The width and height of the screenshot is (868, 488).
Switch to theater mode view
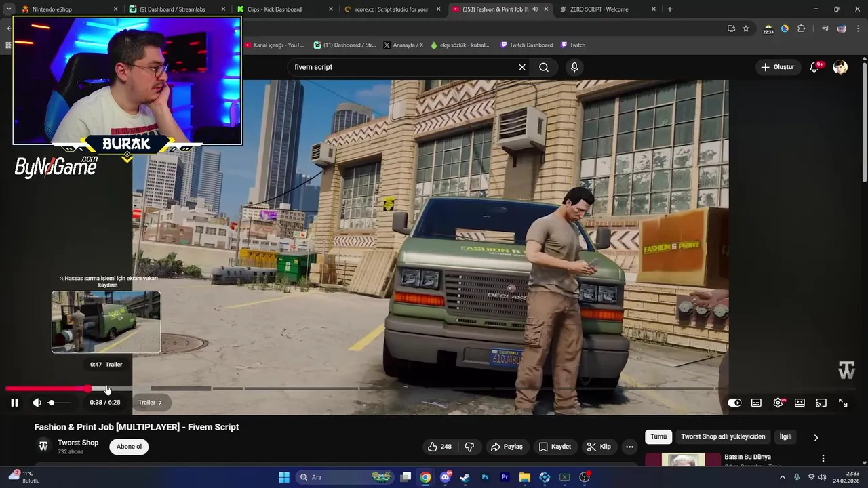(800, 403)
